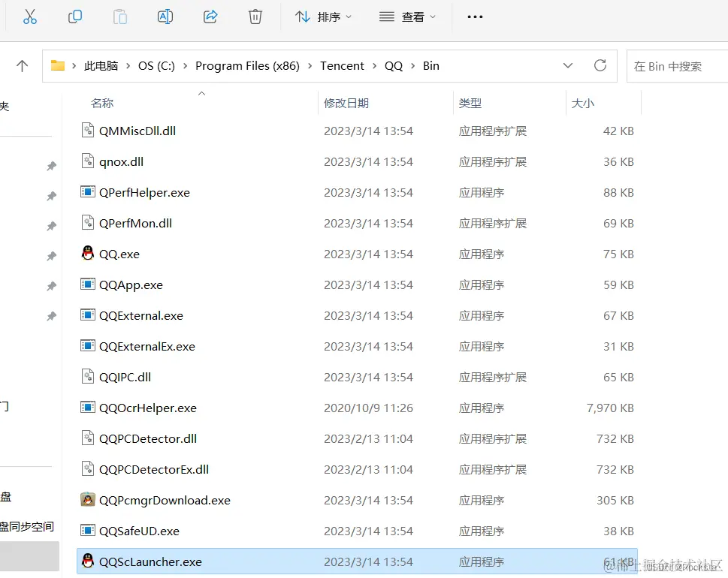Viewport: 728px width, 578px height.
Task: Navigate to Tencent in breadcrumb
Action: click(342, 66)
